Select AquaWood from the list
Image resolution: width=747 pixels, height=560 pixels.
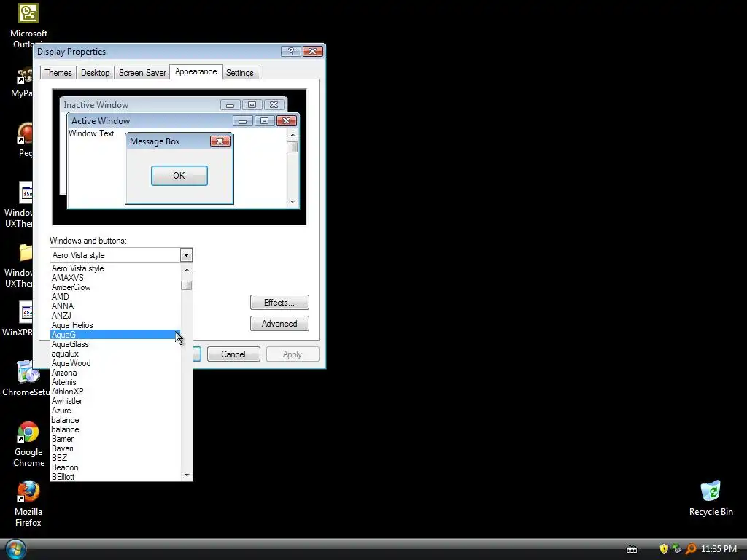115,363
